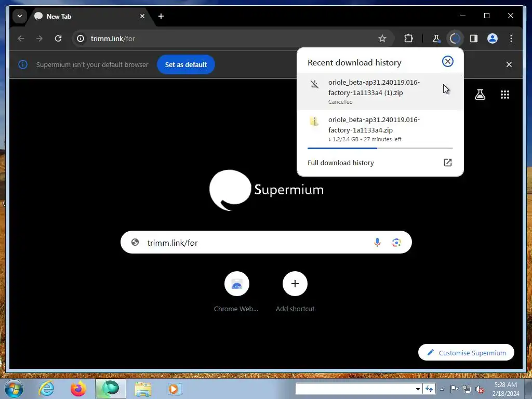Dismiss the default browser info bar
The width and height of the screenshot is (532, 399).
point(509,64)
